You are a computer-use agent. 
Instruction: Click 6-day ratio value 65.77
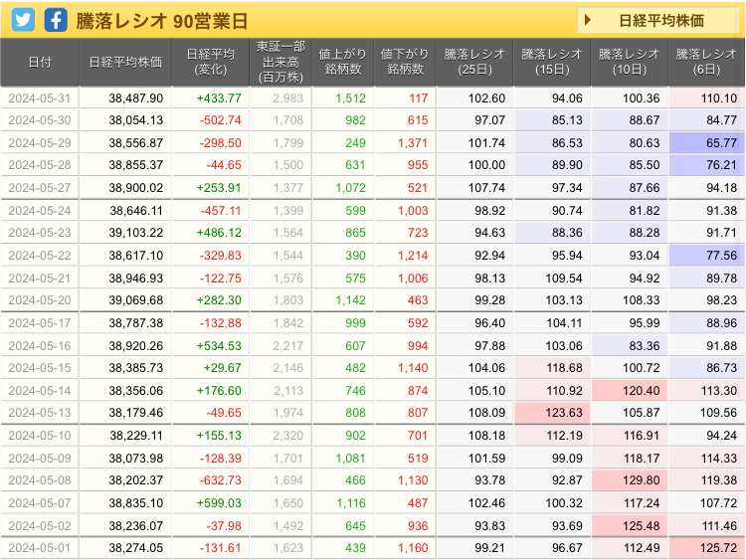point(722,143)
